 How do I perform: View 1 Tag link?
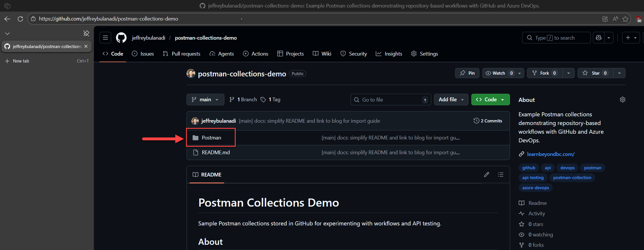(x=270, y=100)
